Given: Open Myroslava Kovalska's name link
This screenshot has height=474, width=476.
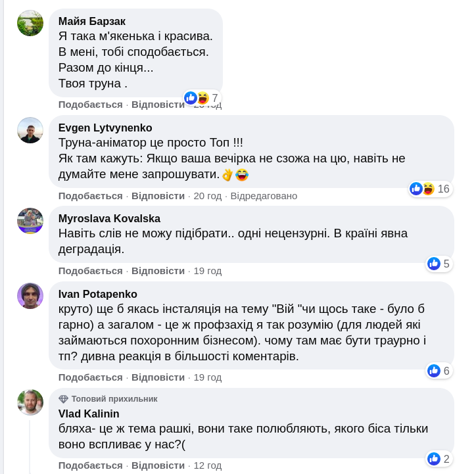Looking at the screenshot, I should point(109,218).
